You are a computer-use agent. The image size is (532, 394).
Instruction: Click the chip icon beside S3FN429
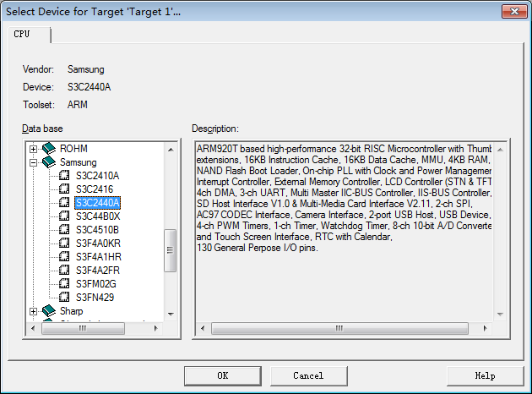(x=64, y=298)
